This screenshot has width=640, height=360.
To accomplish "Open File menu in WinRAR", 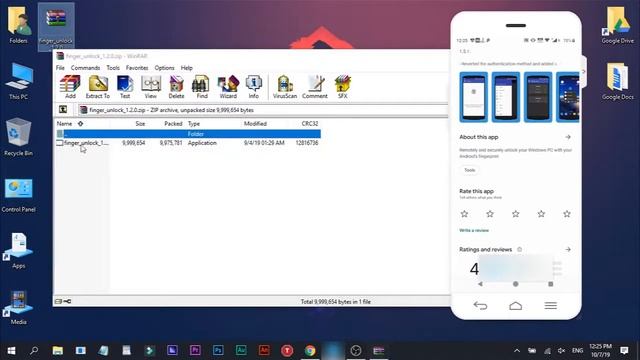I will 60,68.
